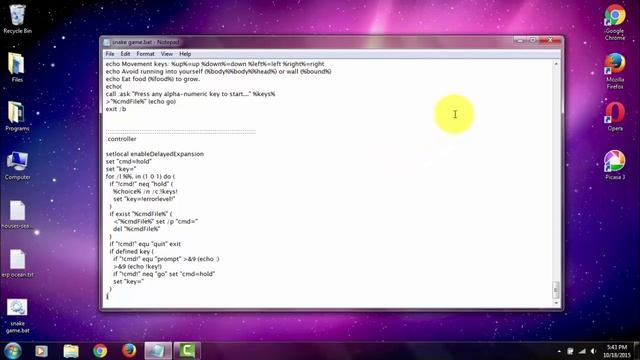Click the 'setlocal enableDelayedExpansion' line

(155, 154)
